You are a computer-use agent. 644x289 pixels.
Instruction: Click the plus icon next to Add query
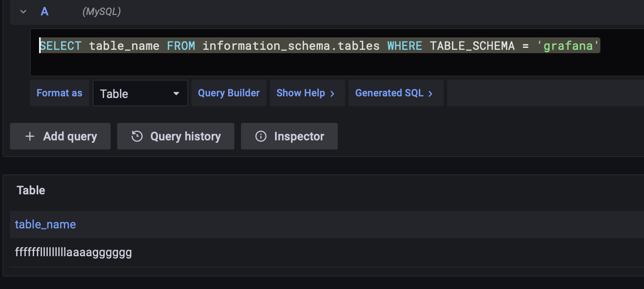click(x=29, y=136)
